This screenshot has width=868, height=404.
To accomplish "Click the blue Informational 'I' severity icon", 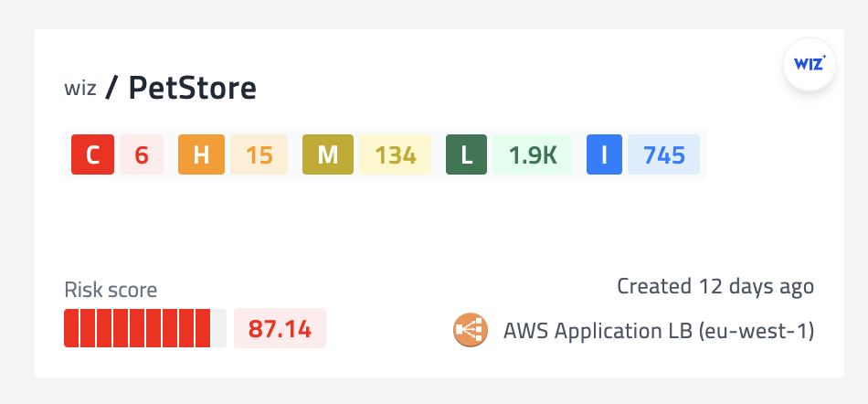I will (x=604, y=154).
